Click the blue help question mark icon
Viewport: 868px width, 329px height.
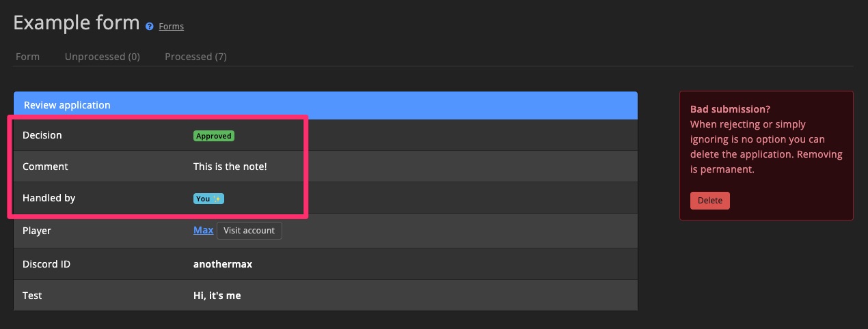150,27
